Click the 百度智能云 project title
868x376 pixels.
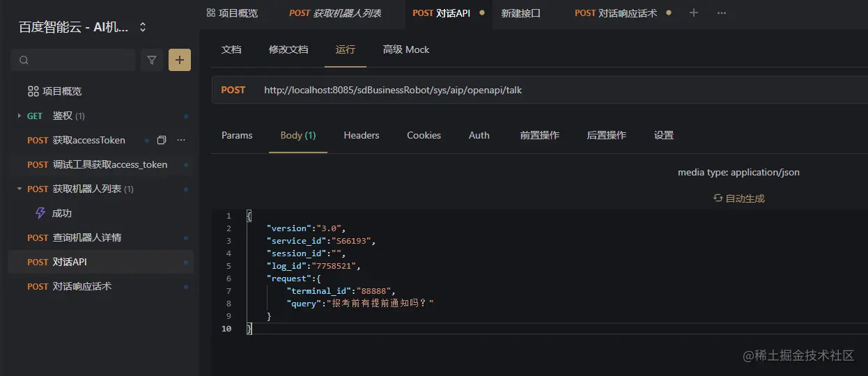(73, 27)
